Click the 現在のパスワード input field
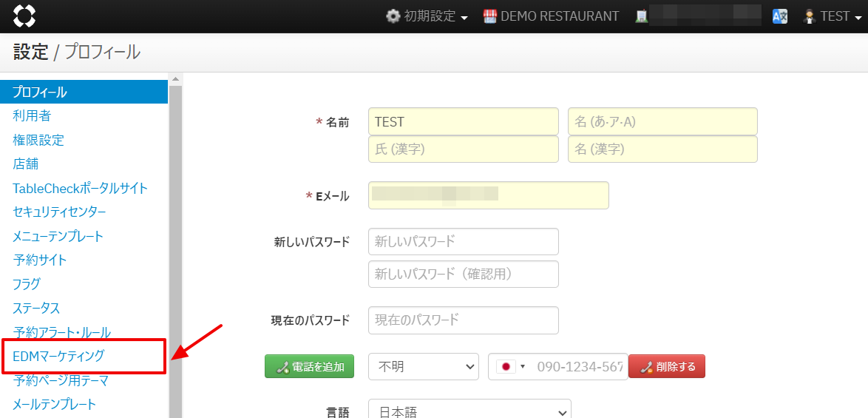868x418 pixels. coord(463,320)
